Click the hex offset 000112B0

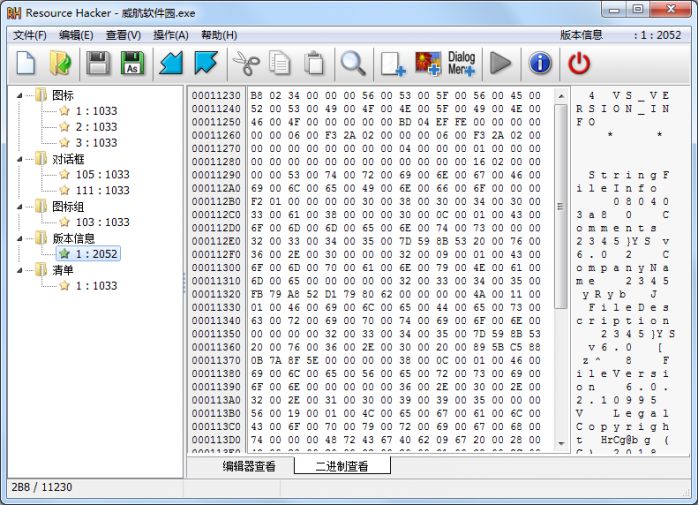pyautogui.click(x=216, y=202)
